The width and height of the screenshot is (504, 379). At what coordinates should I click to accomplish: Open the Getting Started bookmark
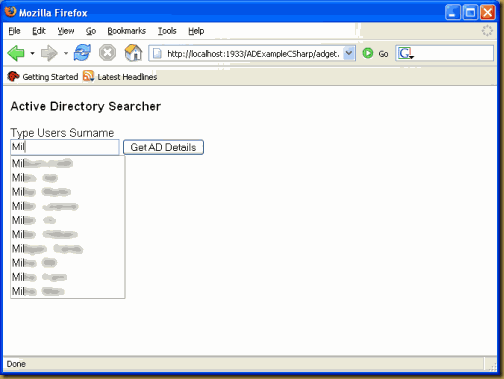pos(43,77)
